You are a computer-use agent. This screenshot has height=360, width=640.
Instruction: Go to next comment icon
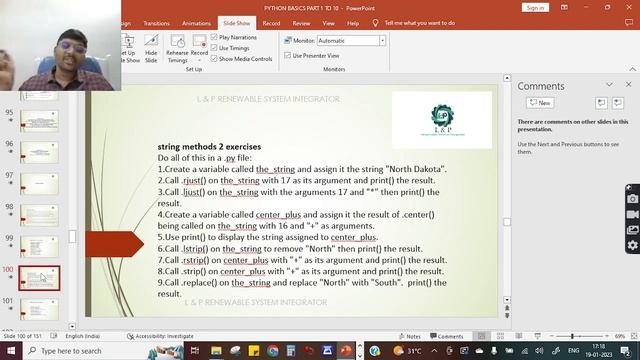pyautogui.click(x=618, y=103)
